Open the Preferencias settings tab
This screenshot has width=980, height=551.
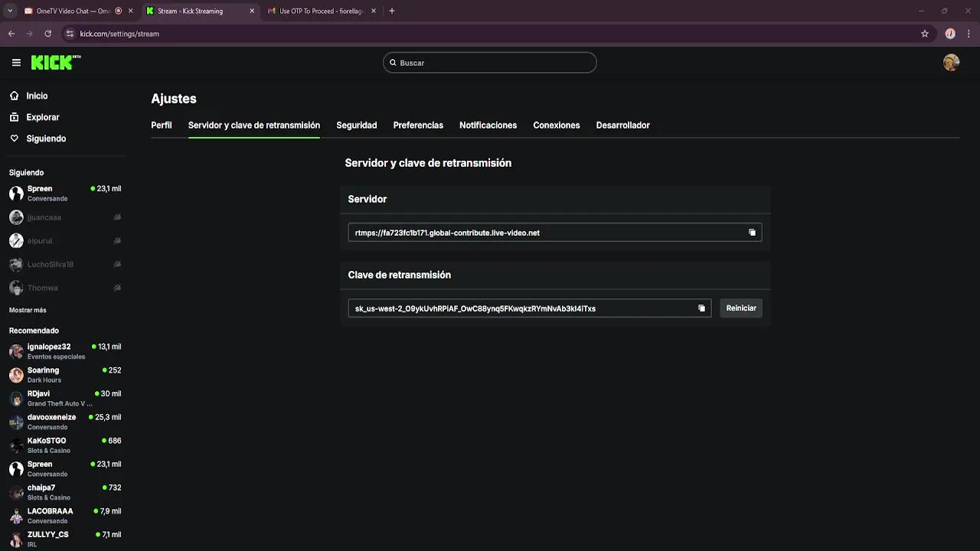coord(418,125)
